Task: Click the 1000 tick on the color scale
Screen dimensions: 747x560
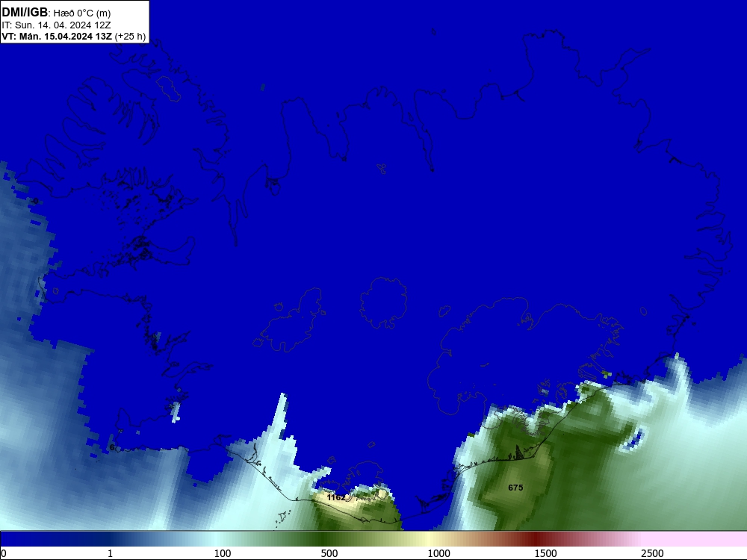Action: 438,553
